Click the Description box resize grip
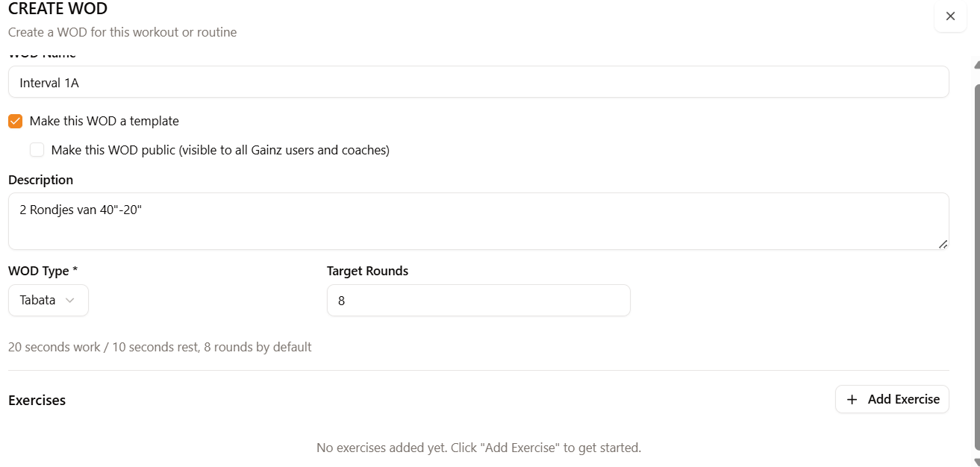 pyautogui.click(x=943, y=244)
